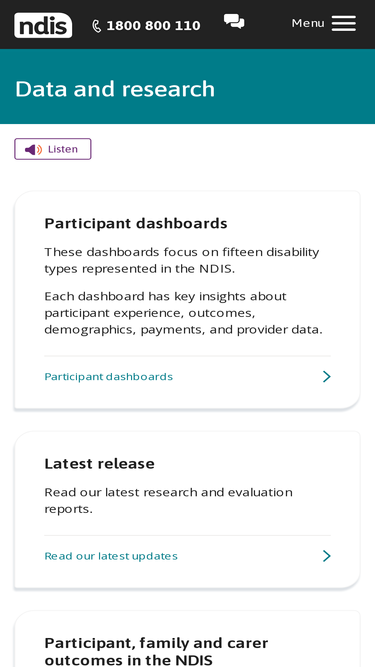
Task: Select the Latest release card heading
Action: [99, 463]
